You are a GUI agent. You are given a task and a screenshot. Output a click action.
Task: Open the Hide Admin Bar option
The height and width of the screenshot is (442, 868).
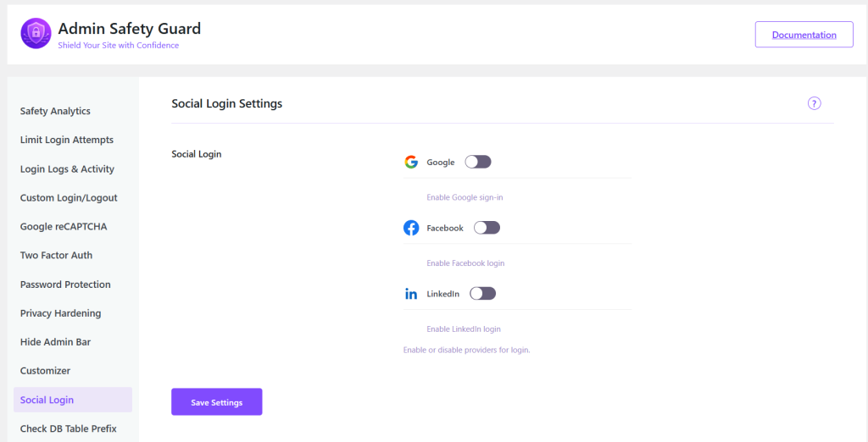(x=55, y=342)
